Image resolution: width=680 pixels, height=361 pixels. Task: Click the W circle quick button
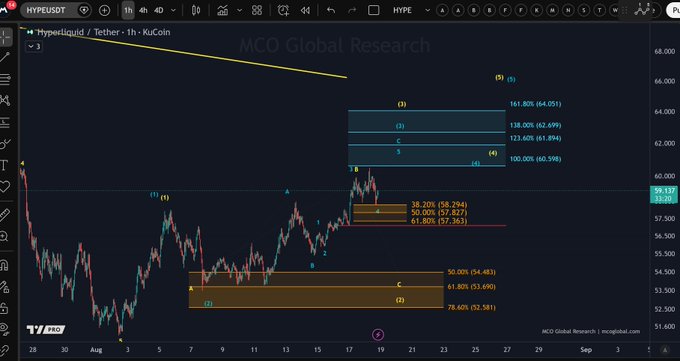(x=615, y=10)
